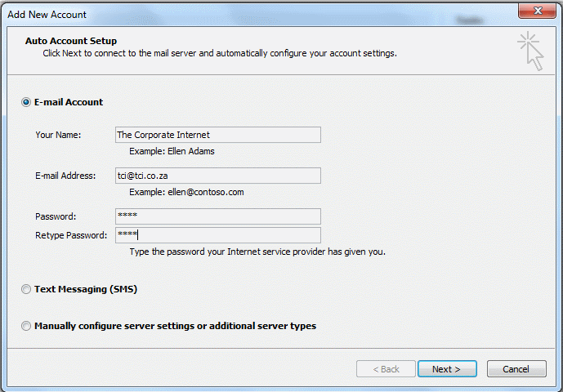Place cursor in Retype Password field
This screenshot has width=563, height=392.
pyautogui.click(x=218, y=235)
